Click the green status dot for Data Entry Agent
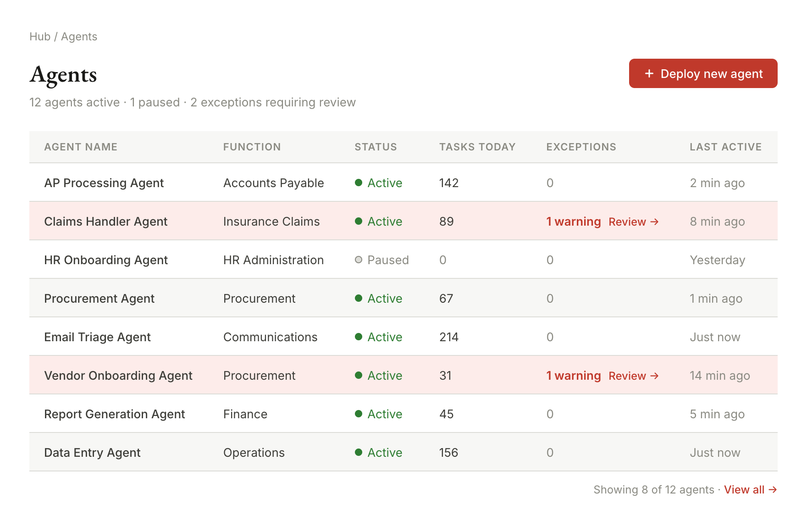This screenshot has width=807, height=532. pos(359,453)
